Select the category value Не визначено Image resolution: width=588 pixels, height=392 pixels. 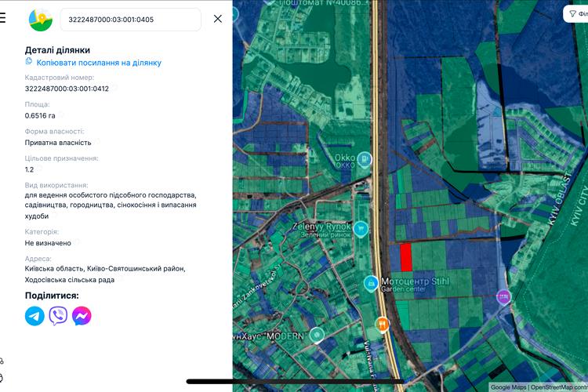click(x=48, y=244)
